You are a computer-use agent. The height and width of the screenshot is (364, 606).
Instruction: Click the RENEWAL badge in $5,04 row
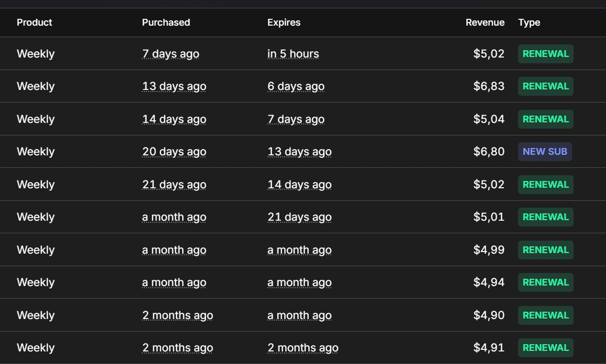coord(545,119)
